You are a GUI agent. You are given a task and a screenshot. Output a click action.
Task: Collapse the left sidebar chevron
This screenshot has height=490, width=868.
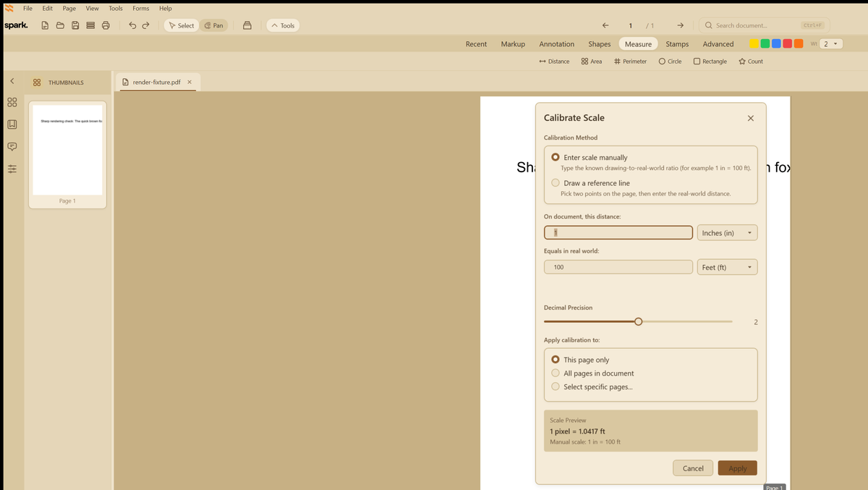pyautogui.click(x=12, y=80)
